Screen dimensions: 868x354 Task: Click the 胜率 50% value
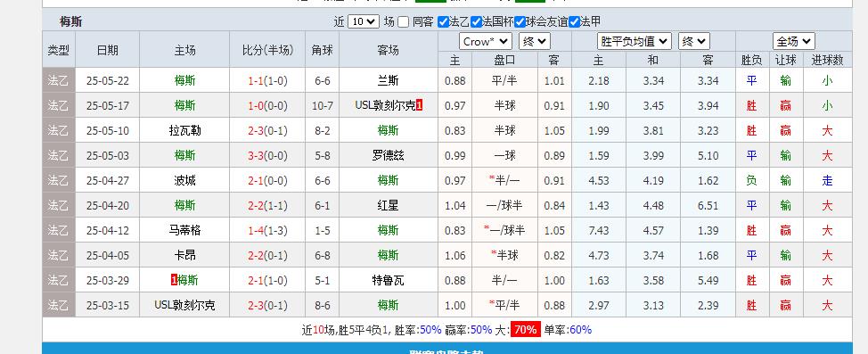430,330
